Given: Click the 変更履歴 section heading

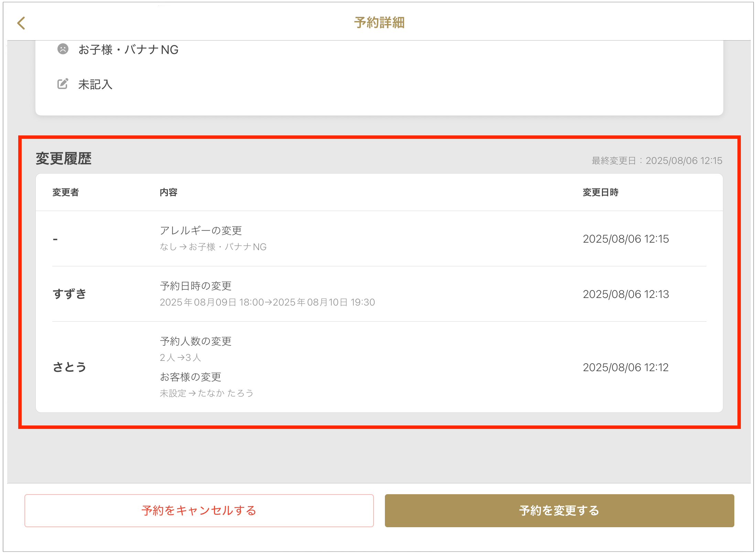Looking at the screenshot, I should [x=64, y=159].
